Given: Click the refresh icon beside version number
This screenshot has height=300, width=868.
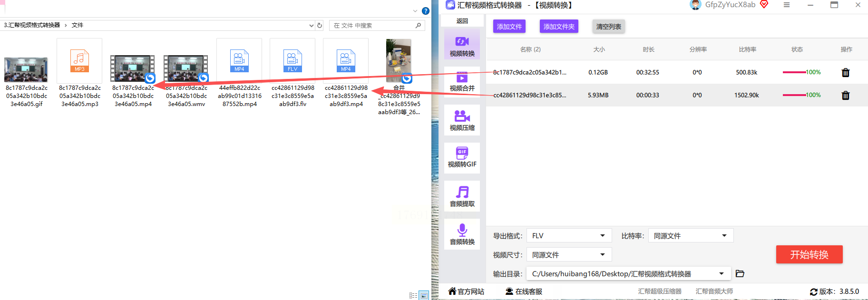Looking at the screenshot, I should 813,292.
